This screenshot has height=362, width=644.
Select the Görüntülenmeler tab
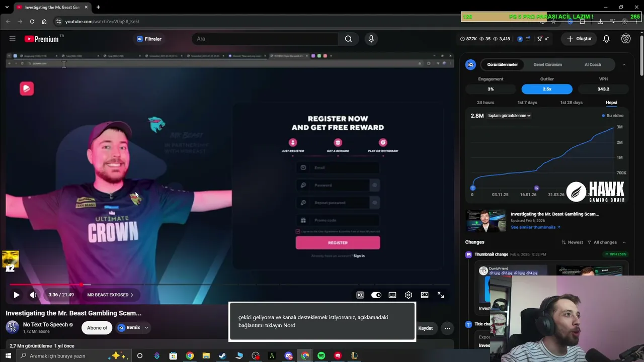pyautogui.click(x=502, y=64)
